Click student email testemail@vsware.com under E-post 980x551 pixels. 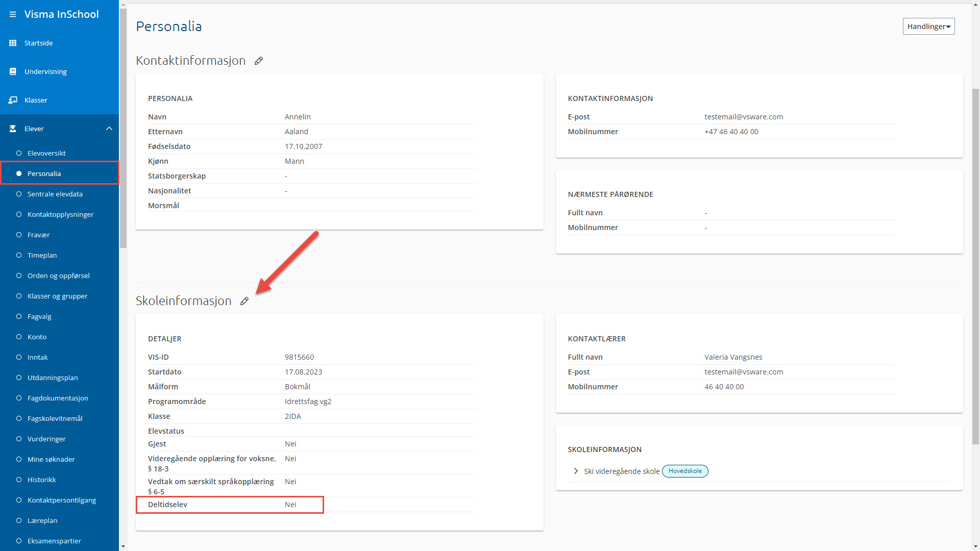coord(744,117)
